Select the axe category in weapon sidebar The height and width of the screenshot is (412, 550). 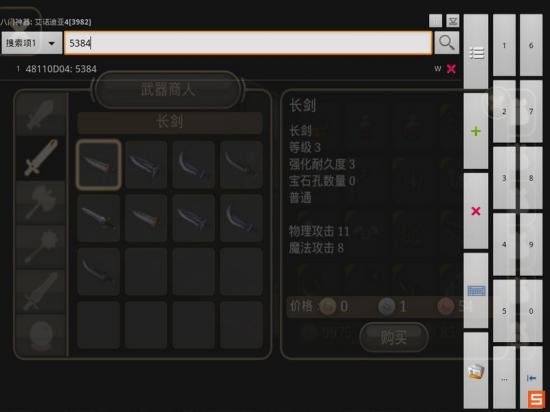(x=41, y=202)
